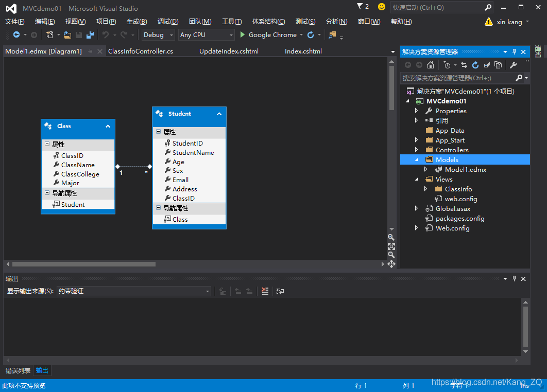The image size is (547, 392).
Task: Click Show All Files icon in Solution Explorer
Action: (498, 65)
